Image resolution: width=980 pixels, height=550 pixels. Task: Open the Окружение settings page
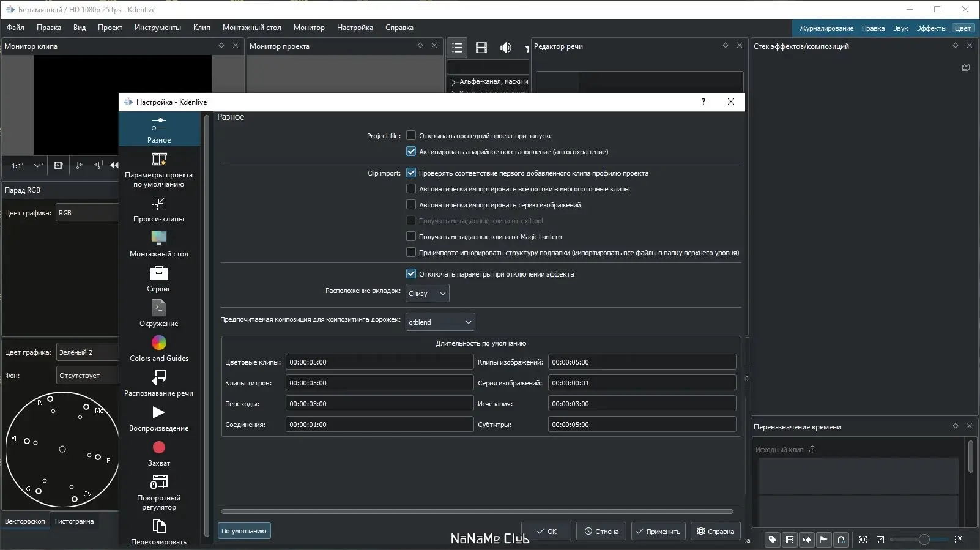click(x=159, y=313)
